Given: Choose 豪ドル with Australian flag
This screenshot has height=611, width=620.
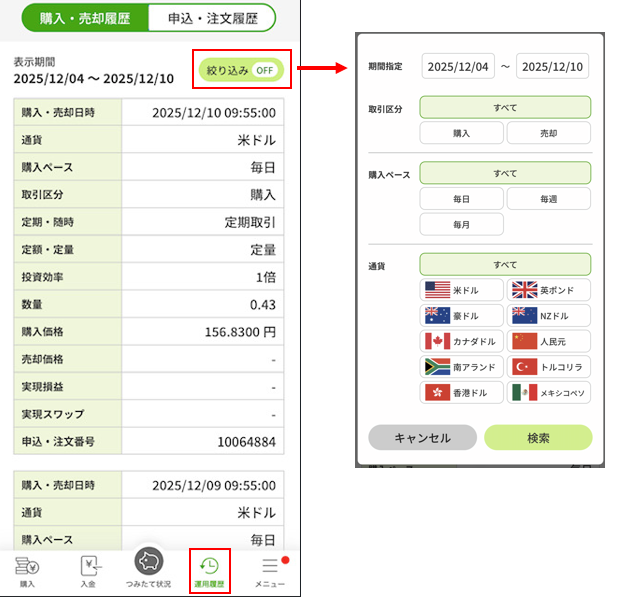Looking at the screenshot, I should [x=461, y=316].
